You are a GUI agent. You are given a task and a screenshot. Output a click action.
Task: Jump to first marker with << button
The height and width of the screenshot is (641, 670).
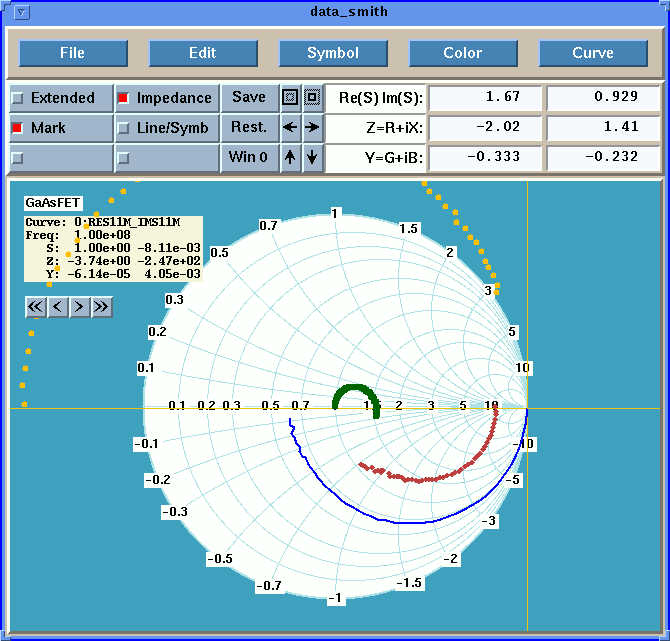[x=36, y=307]
